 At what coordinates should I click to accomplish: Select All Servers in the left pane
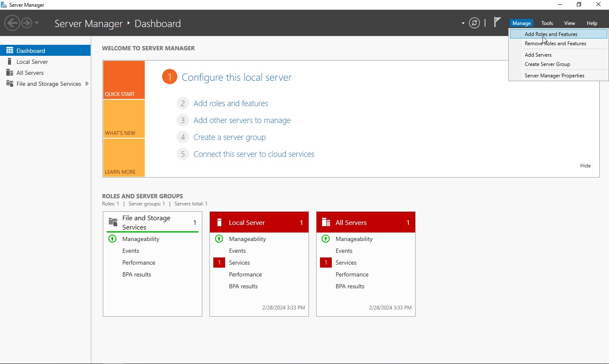[30, 72]
